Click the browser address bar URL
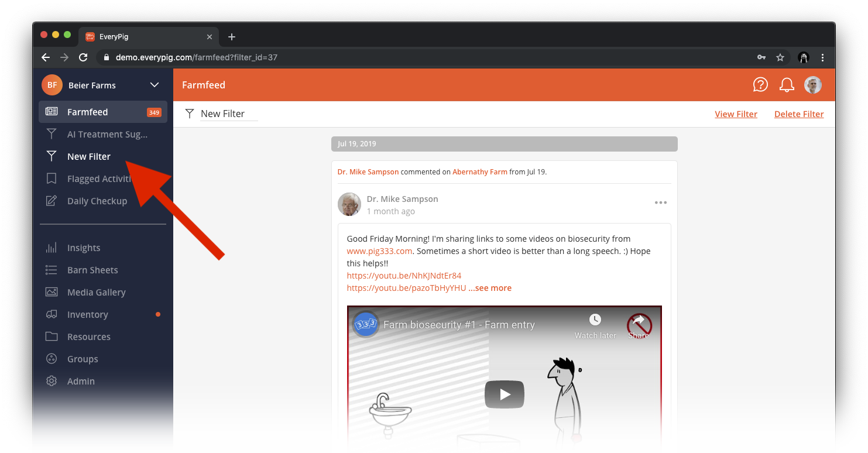The height and width of the screenshot is (453, 868). [x=197, y=57]
